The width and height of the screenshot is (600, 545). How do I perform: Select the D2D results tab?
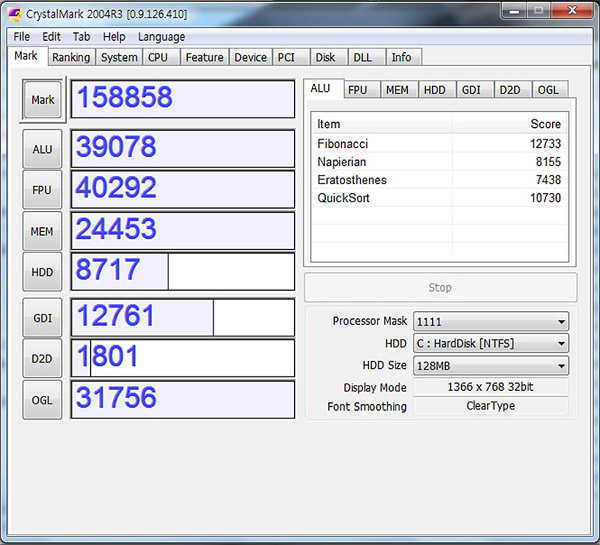click(x=513, y=90)
